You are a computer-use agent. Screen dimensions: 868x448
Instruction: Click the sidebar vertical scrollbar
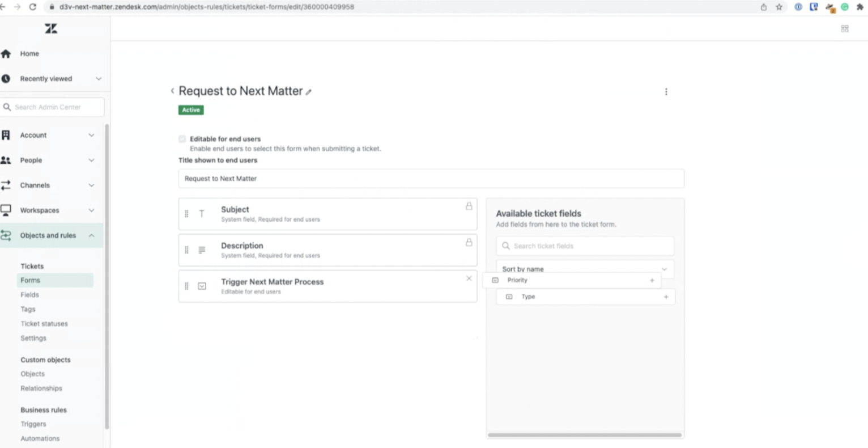[107, 277]
